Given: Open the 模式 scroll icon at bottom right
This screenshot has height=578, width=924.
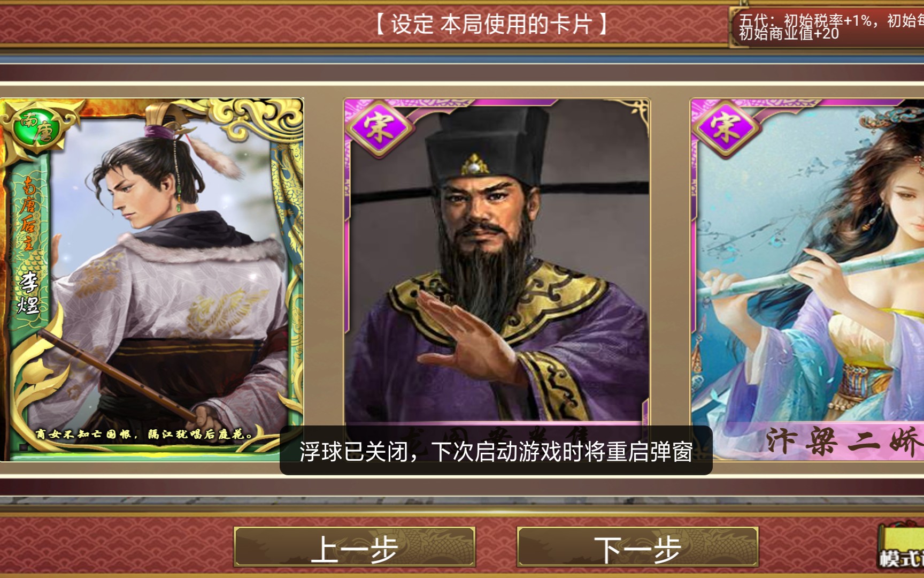Looking at the screenshot, I should 902,547.
